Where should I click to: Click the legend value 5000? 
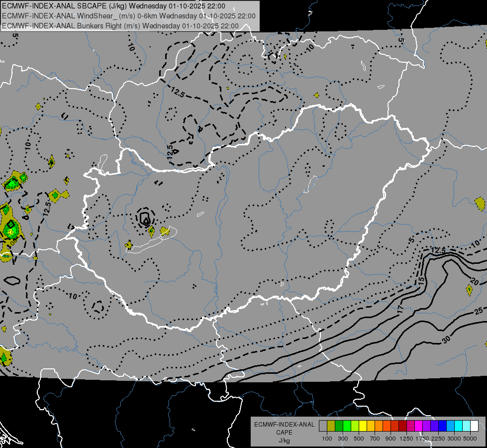pos(470,439)
